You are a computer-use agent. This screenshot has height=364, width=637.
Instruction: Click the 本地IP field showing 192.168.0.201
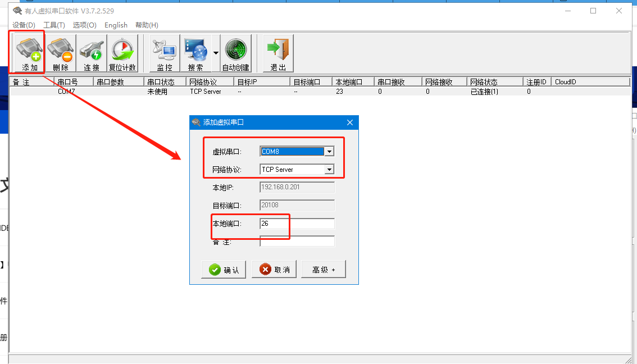point(297,187)
